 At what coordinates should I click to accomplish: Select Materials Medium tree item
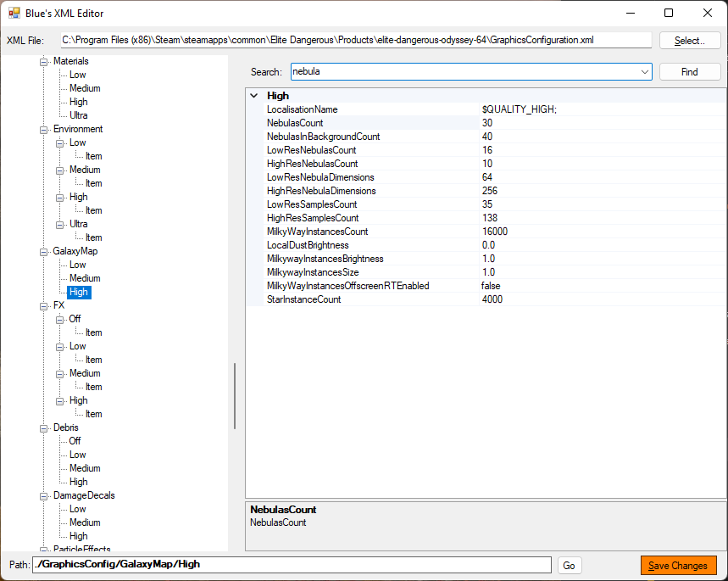(x=85, y=88)
